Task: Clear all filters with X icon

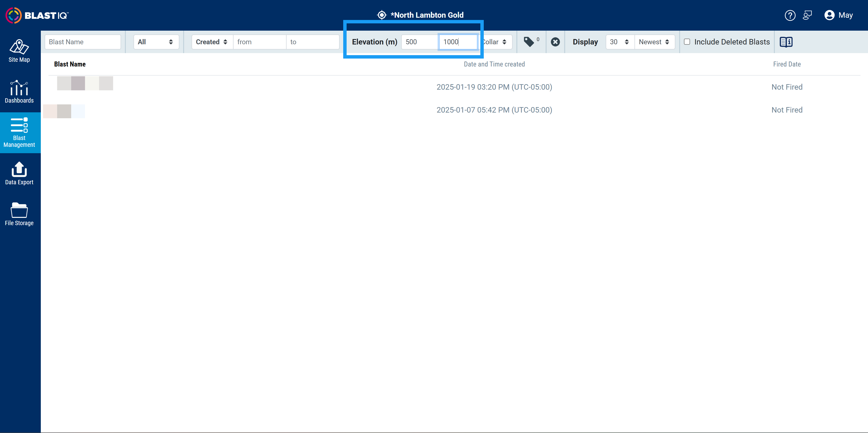Action: click(555, 42)
